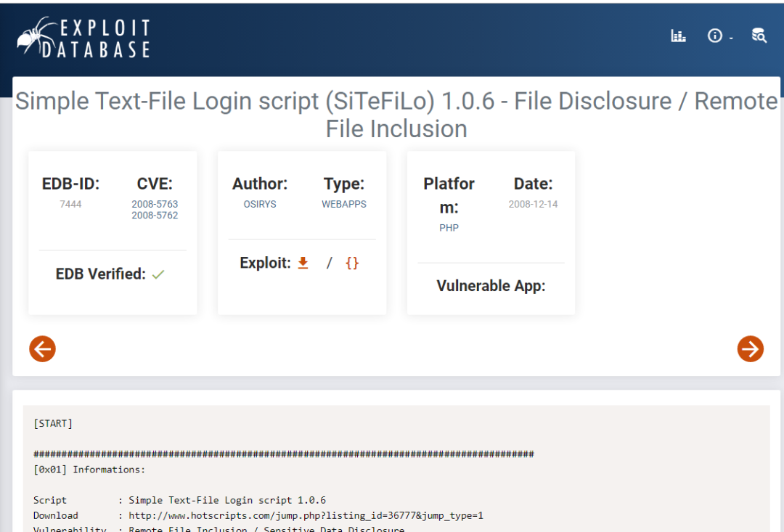Image resolution: width=784 pixels, height=532 pixels.
Task: Click the [START] line in exploit code
Action: [53, 424]
